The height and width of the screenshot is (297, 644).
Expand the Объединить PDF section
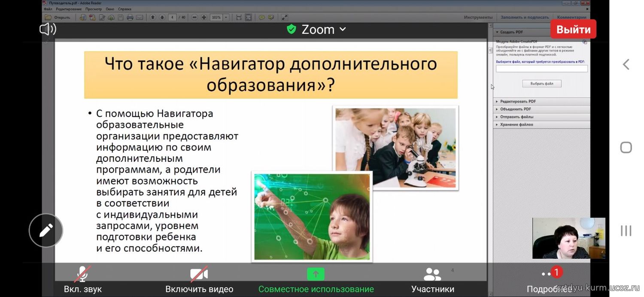pos(515,109)
